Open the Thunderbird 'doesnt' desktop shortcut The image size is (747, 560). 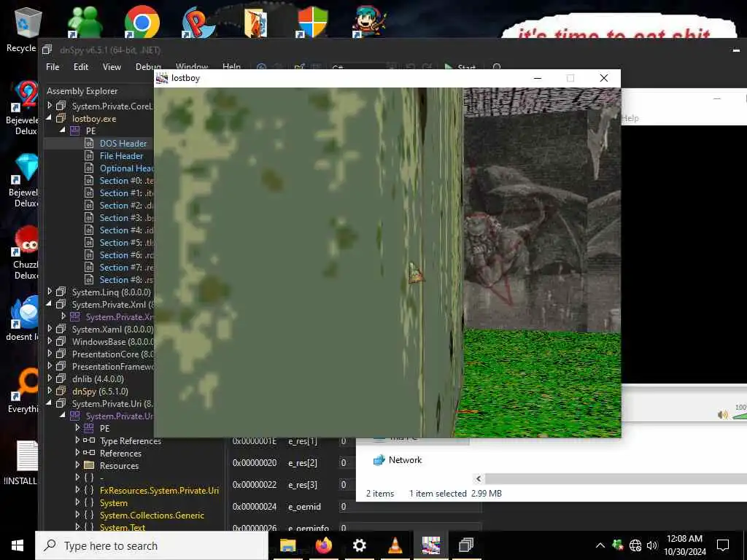(x=24, y=318)
